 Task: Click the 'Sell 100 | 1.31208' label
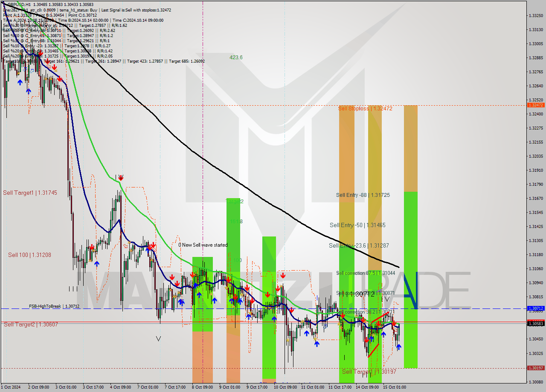pos(29,255)
